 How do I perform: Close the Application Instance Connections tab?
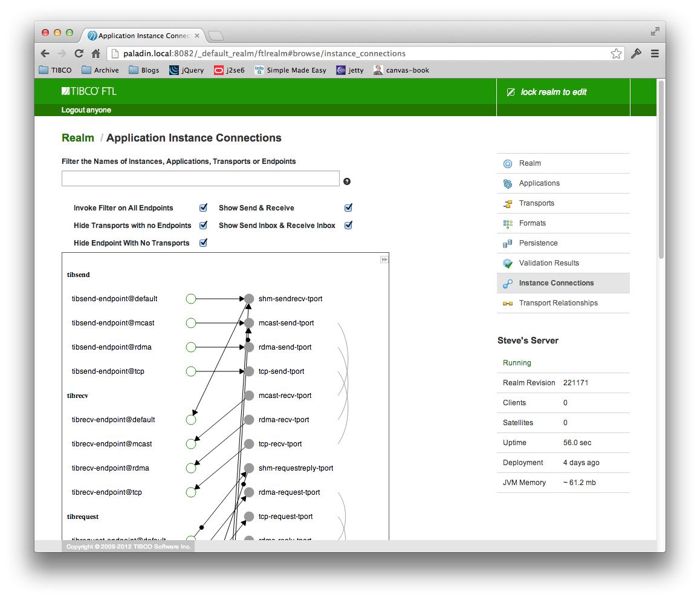[197, 36]
